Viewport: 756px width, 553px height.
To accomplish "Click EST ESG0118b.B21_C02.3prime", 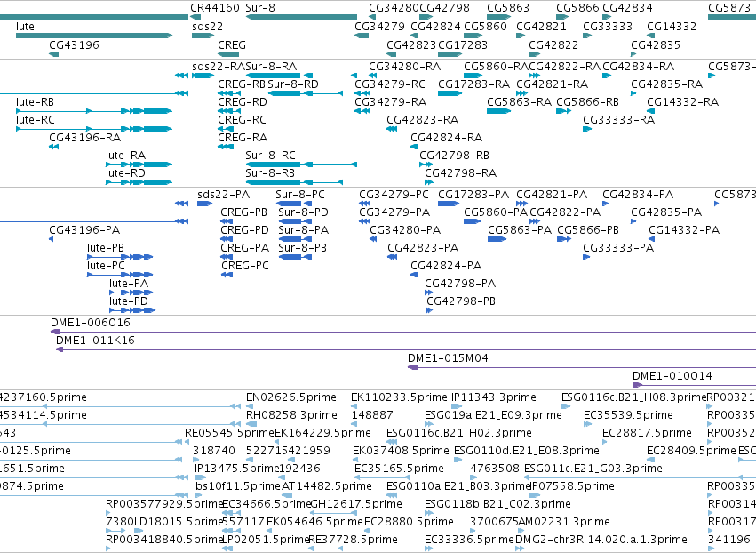I will (497, 504).
